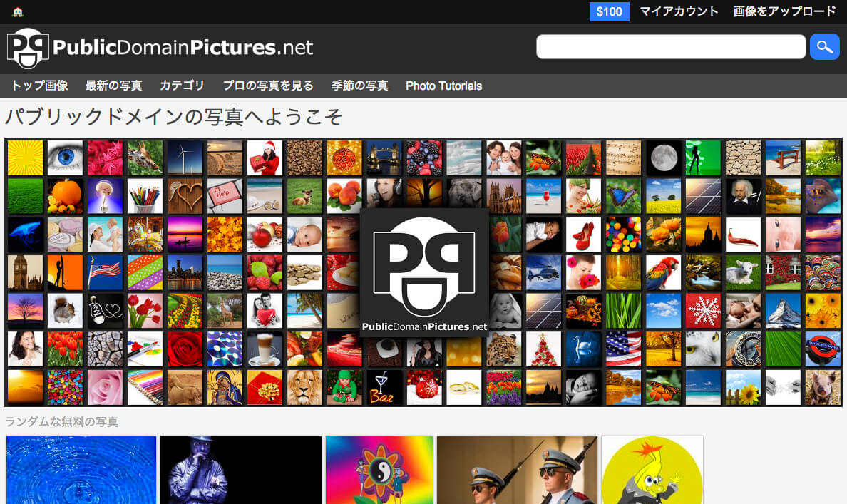Viewport: 847px width, 504px height.
Task: Open the blue helicopter thumbnail
Action: (543, 273)
